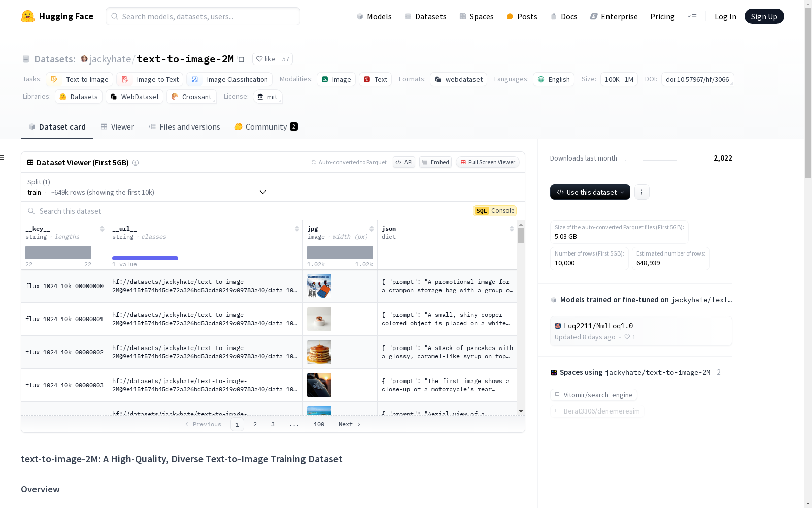Open jackyhate user avatar
This screenshot has height=508, width=812.
click(x=84, y=59)
